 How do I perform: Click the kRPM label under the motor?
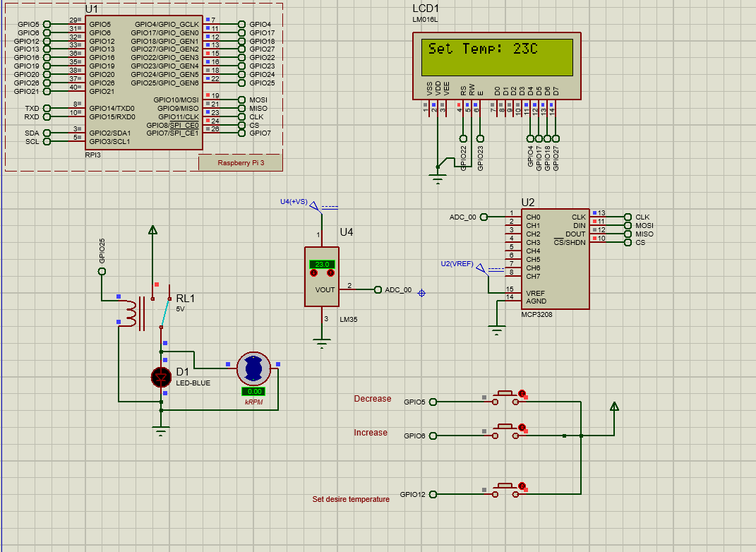tap(254, 402)
